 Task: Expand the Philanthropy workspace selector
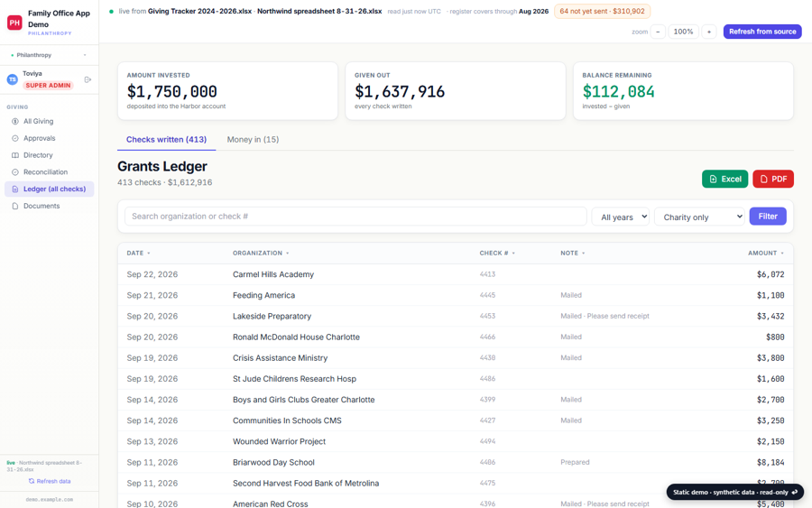(50, 55)
